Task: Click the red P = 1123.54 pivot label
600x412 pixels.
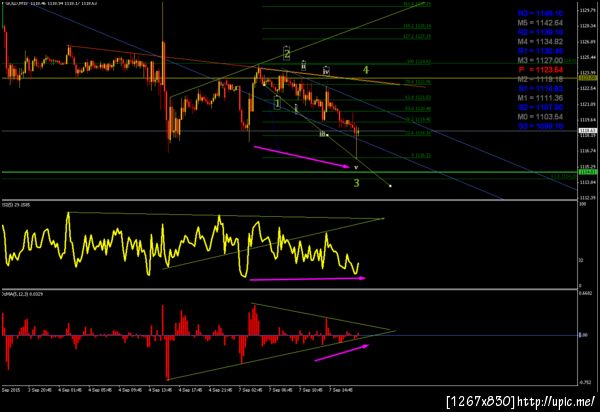Action: click(x=540, y=70)
